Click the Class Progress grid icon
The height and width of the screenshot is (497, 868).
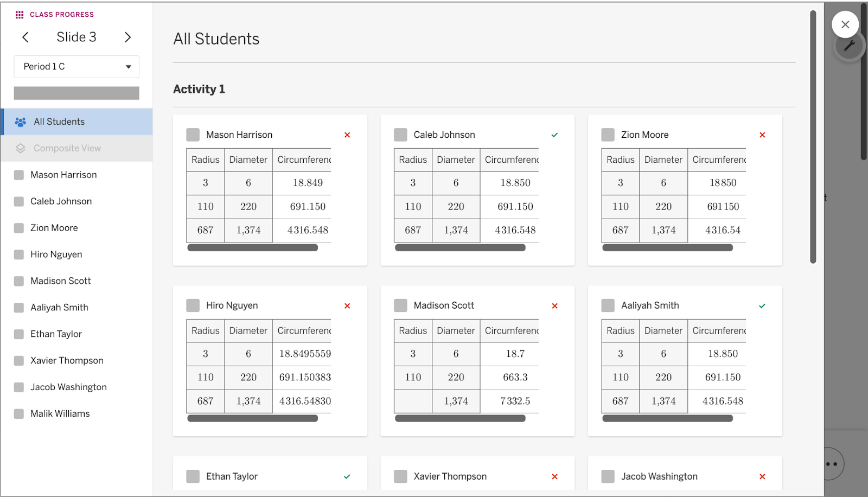pyautogui.click(x=20, y=15)
